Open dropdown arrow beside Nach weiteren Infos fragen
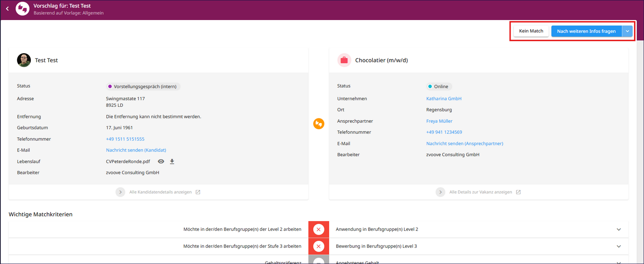Screen dimensions: 644x264 627,31
